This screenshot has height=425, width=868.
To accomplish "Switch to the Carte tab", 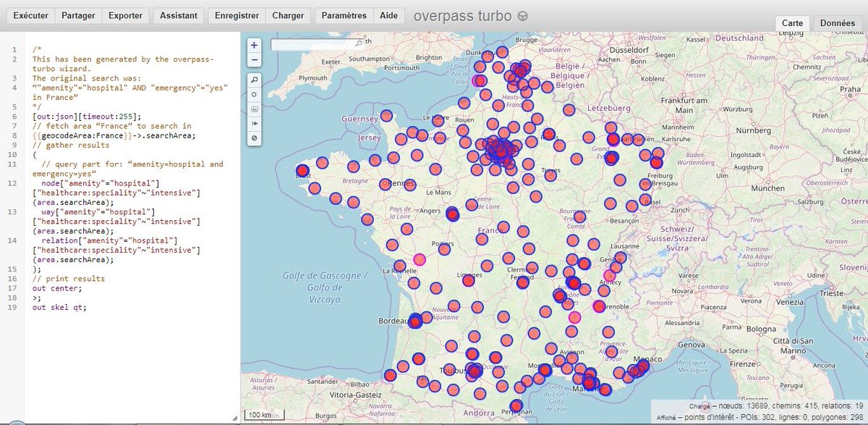I will click(793, 23).
